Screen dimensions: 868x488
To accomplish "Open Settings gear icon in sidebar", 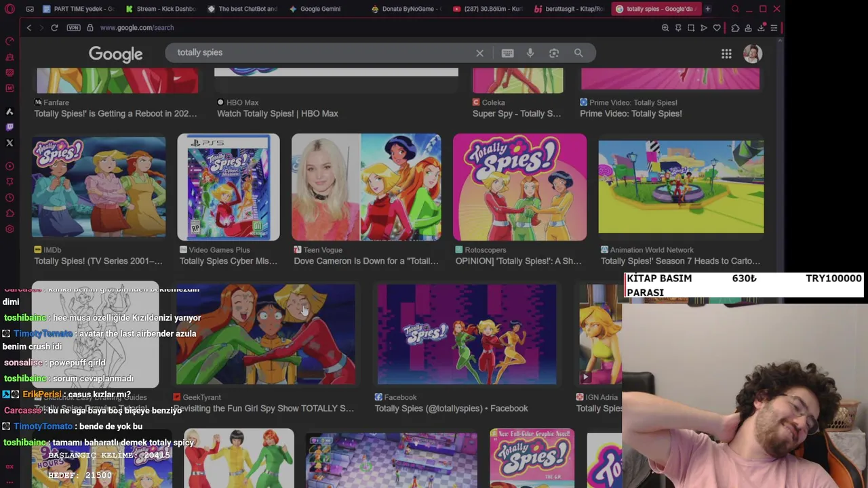I will [9, 229].
